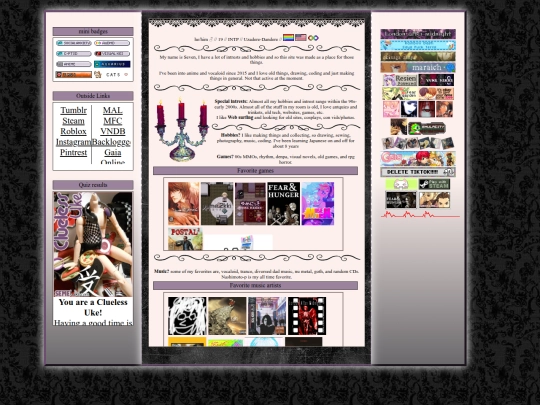Open the Tumblr outside link
Screen dimensions: 540x405
pos(73,110)
